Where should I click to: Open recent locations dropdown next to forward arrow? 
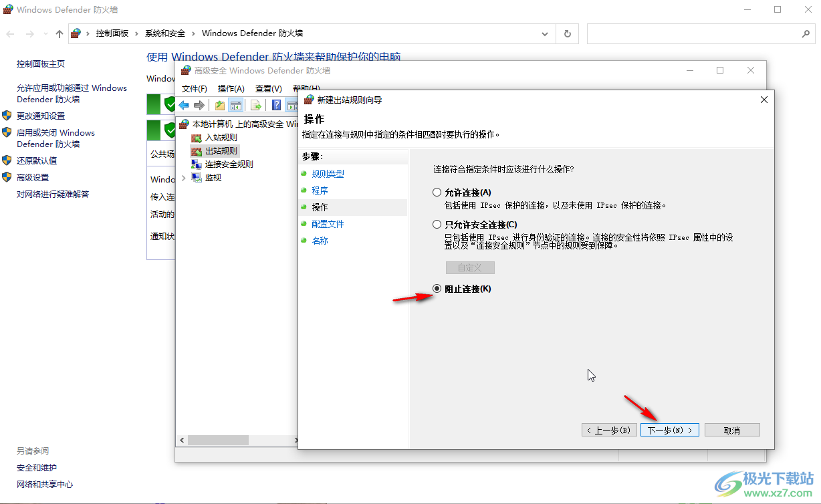tap(45, 33)
